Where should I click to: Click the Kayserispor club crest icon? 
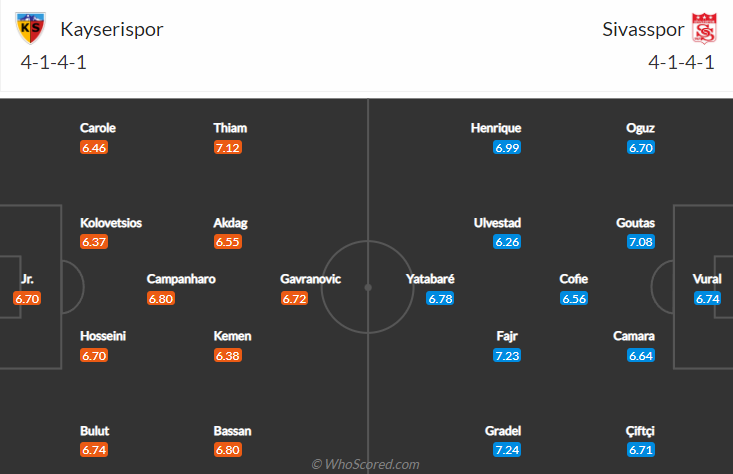30,28
